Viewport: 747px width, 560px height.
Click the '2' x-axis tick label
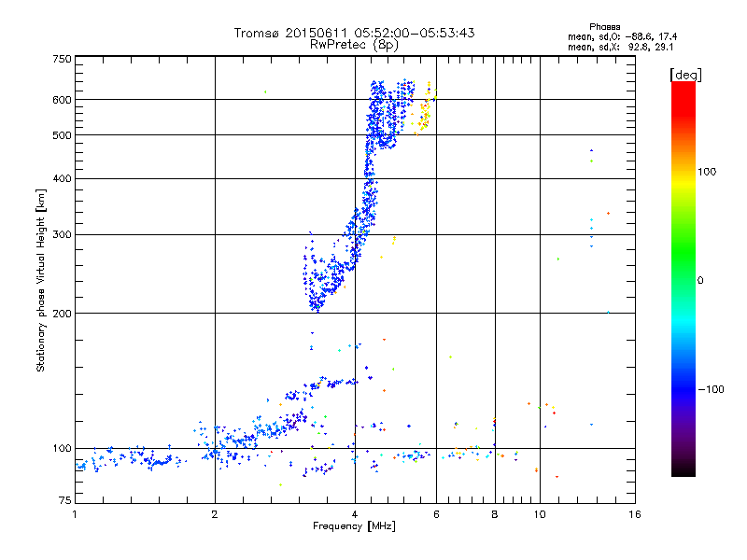click(x=215, y=514)
